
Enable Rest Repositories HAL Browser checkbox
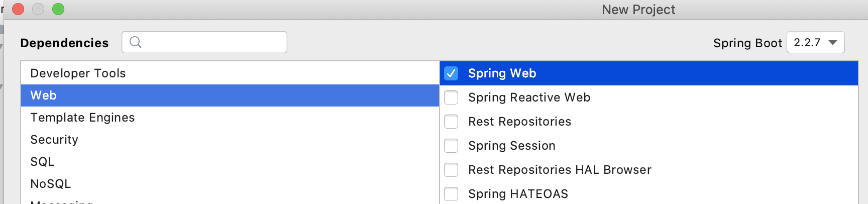coord(451,170)
